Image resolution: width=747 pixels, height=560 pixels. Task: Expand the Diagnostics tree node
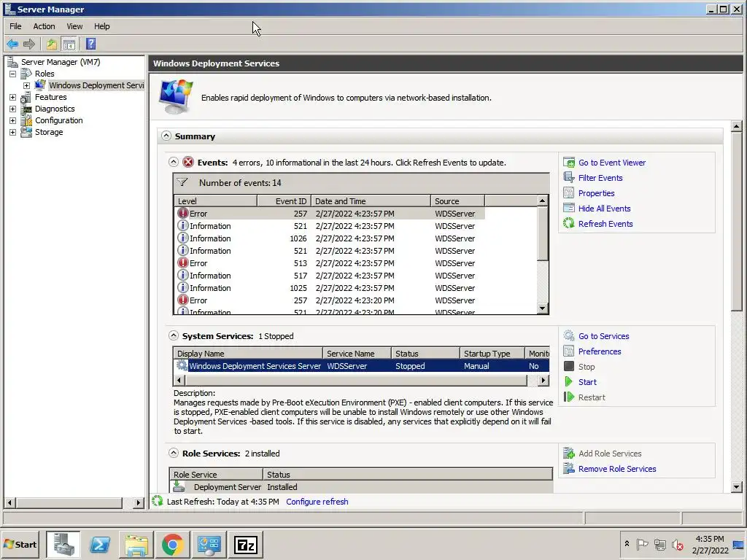(x=13, y=109)
